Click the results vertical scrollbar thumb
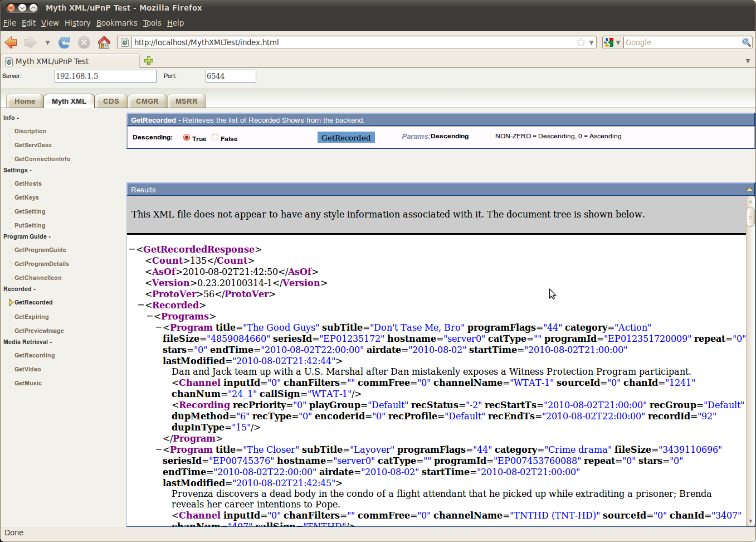 [750, 216]
